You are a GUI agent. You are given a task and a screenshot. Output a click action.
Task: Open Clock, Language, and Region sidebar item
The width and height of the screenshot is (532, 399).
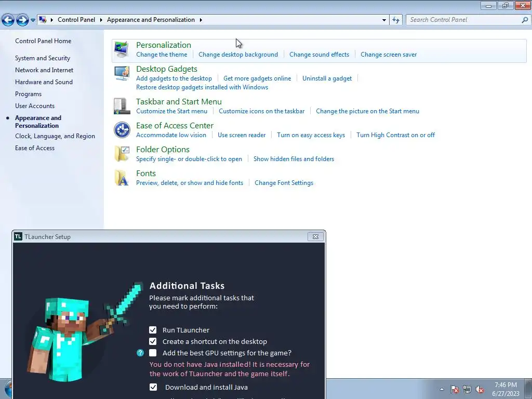tap(55, 136)
